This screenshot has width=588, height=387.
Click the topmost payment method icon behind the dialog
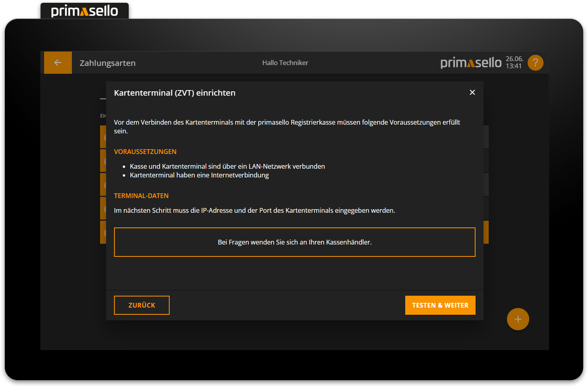104,137
